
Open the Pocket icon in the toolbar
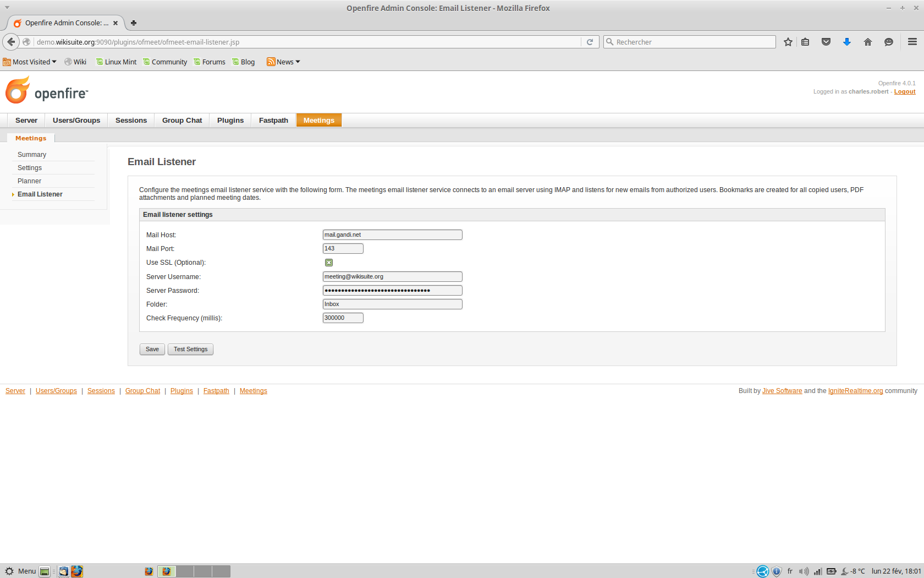pos(826,42)
